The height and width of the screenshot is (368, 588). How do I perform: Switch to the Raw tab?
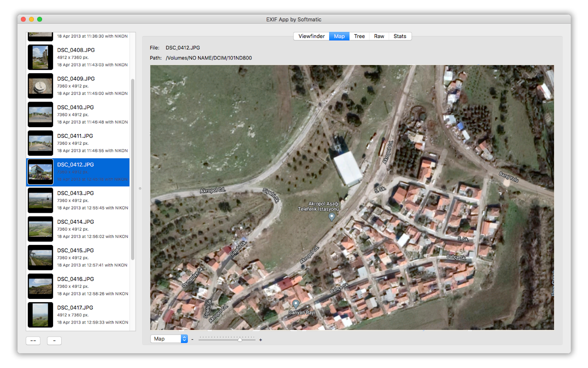pyautogui.click(x=379, y=36)
